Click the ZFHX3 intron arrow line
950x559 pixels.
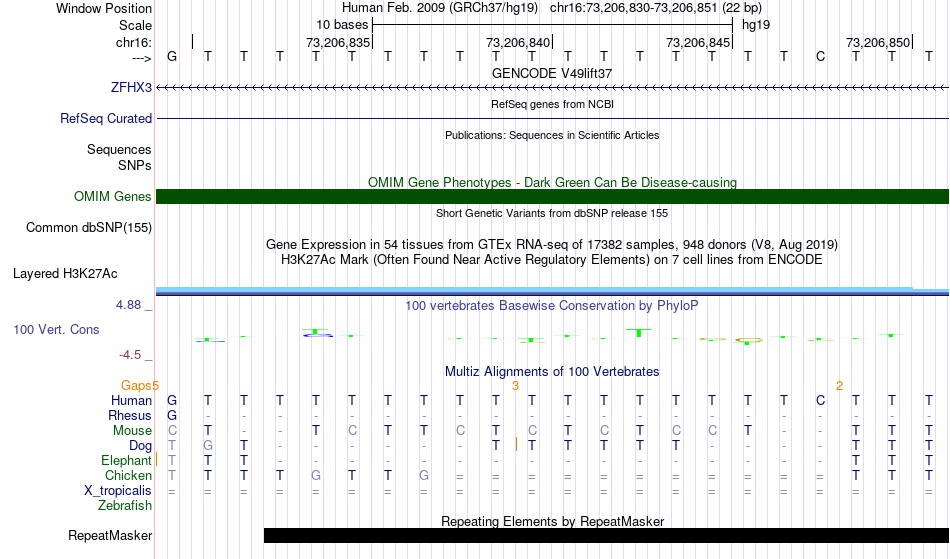(x=552, y=88)
